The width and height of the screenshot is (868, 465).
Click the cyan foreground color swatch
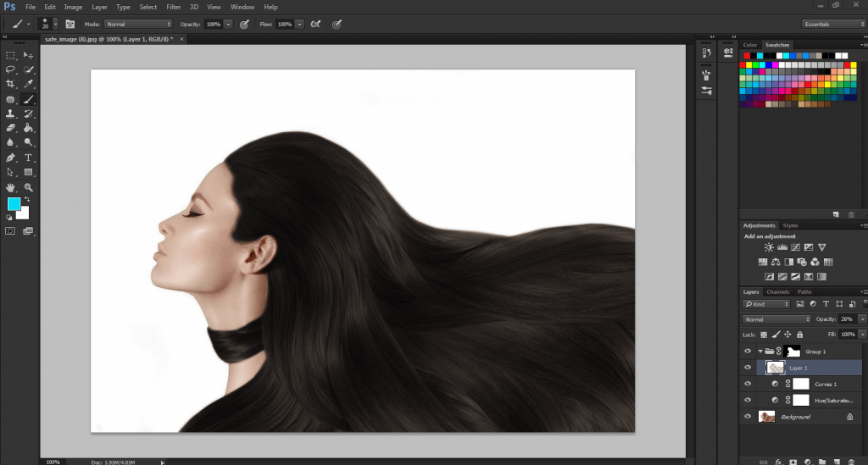point(14,204)
